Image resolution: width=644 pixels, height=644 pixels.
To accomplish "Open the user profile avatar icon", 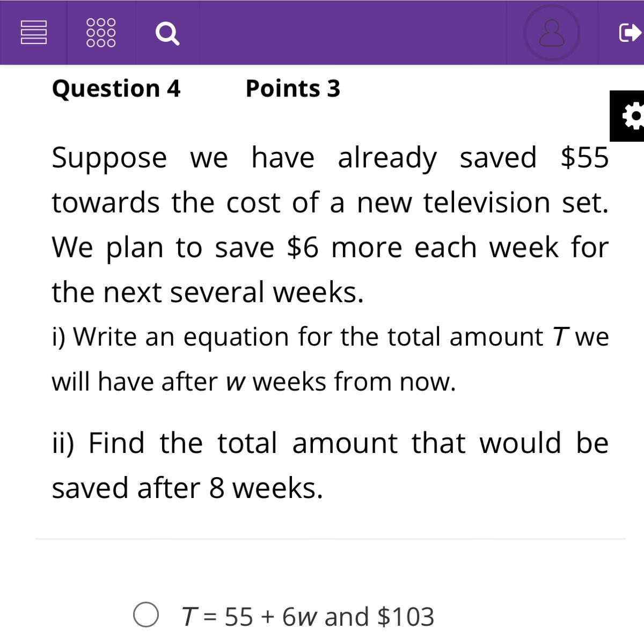I will click(x=552, y=32).
